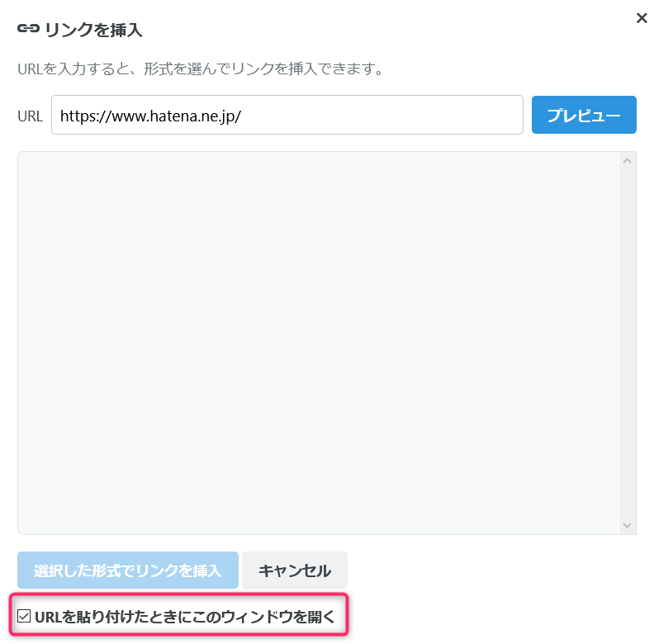This screenshot has width=654, height=644.
Task: Click the URL text https://www.hatena.ne.jp/
Action: [x=150, y=116]
